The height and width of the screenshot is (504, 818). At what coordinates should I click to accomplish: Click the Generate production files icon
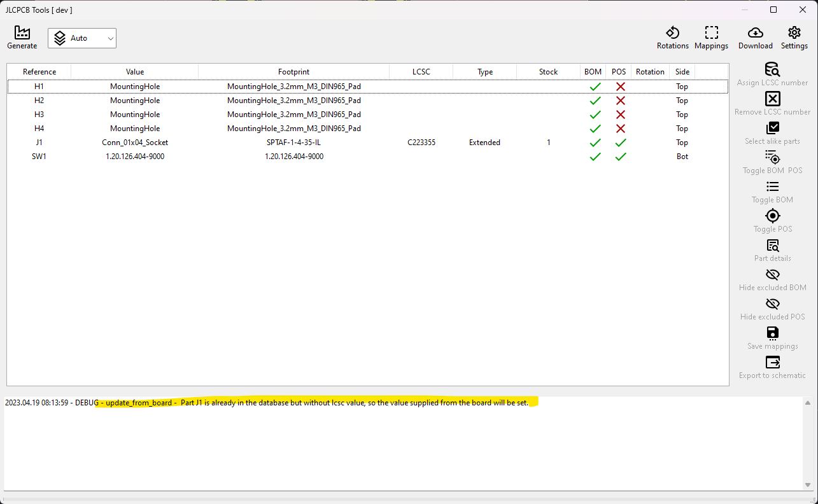click(x=22, y=37)
